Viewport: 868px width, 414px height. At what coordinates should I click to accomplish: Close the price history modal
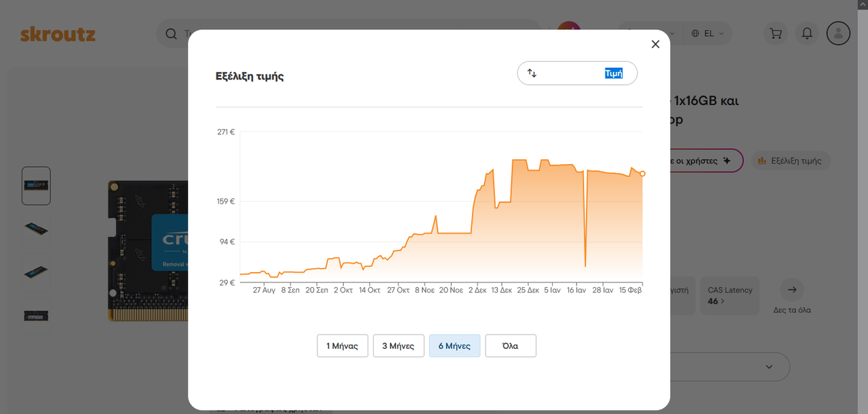click(x=655, y=44)
